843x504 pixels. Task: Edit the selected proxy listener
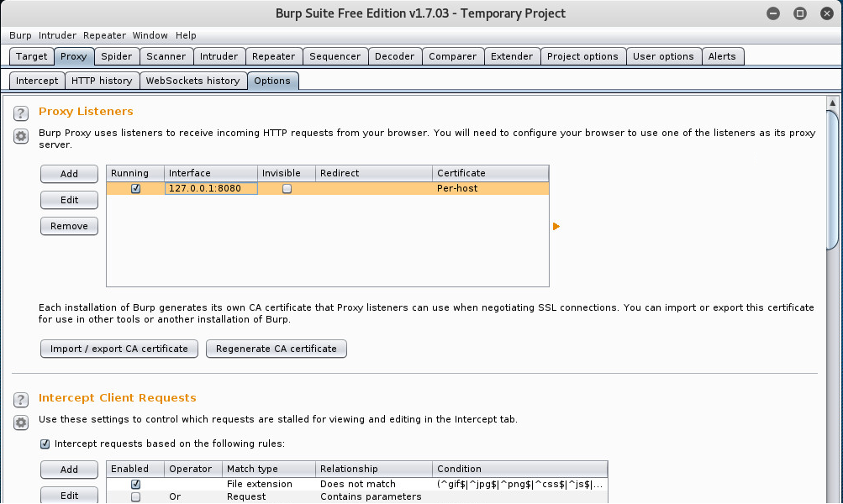pos(69,200)
